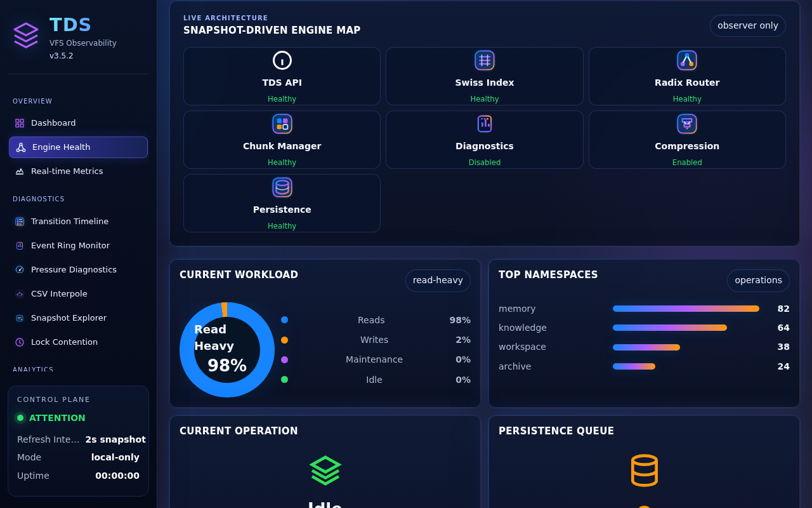Viewport: 812px width, 508px height.
Task: Click the Lock Contention clock icon
Action: click(20, 342)
